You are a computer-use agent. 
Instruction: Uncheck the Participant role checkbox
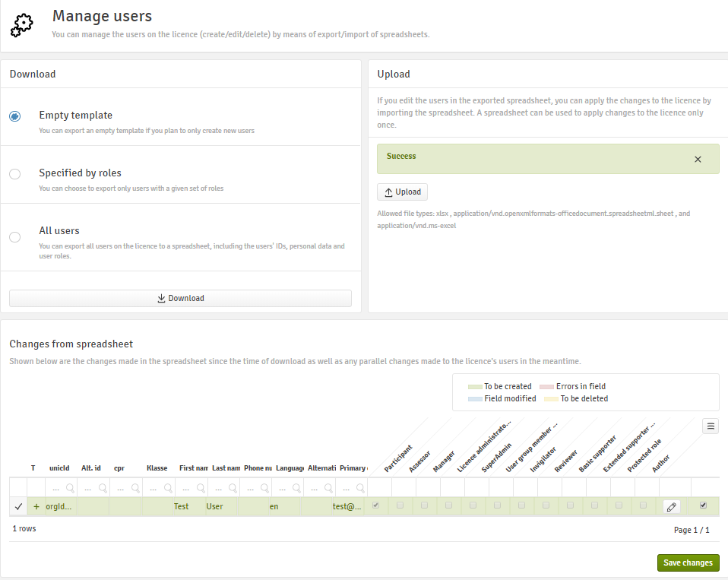[376, 506]
